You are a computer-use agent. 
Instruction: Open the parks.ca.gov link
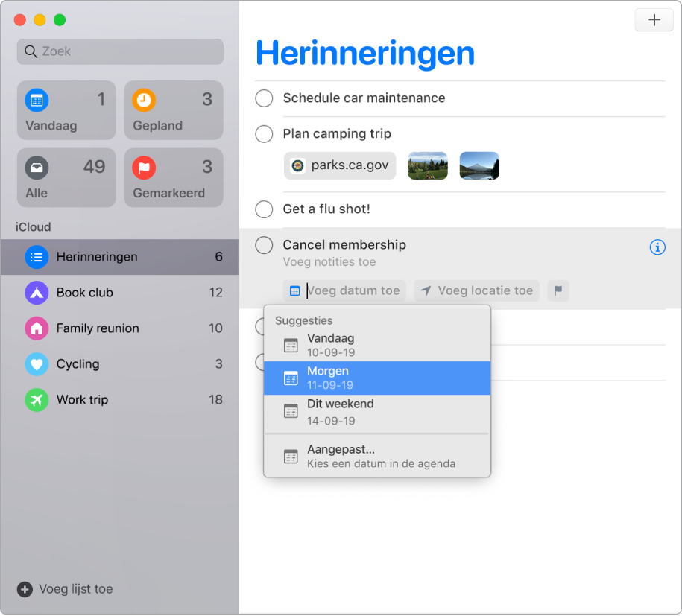click(339, 165)
